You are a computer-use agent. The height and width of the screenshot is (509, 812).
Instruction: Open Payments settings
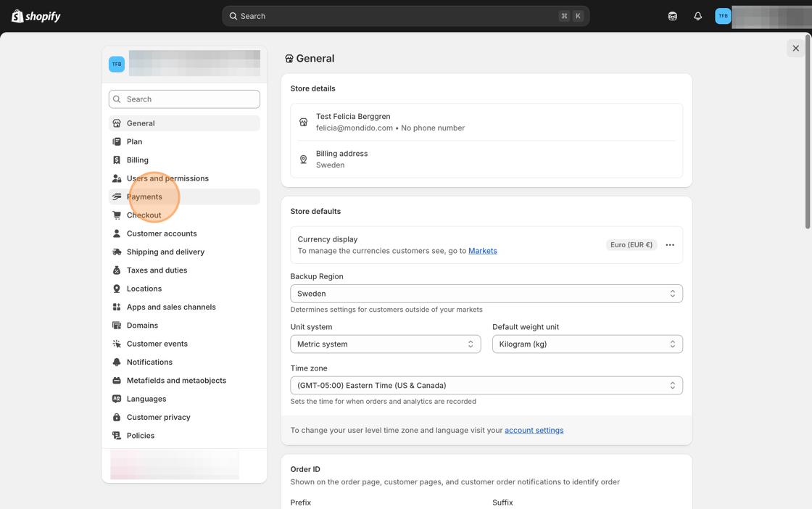coord(184,196)
